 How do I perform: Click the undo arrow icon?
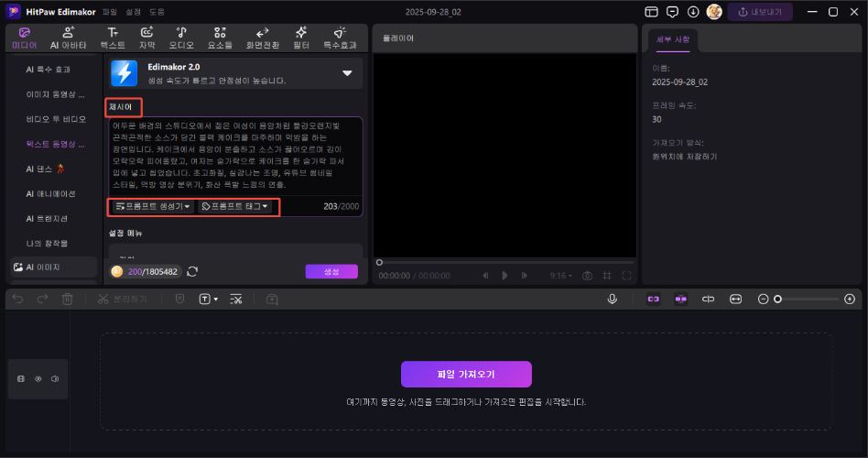click(17, 299)
